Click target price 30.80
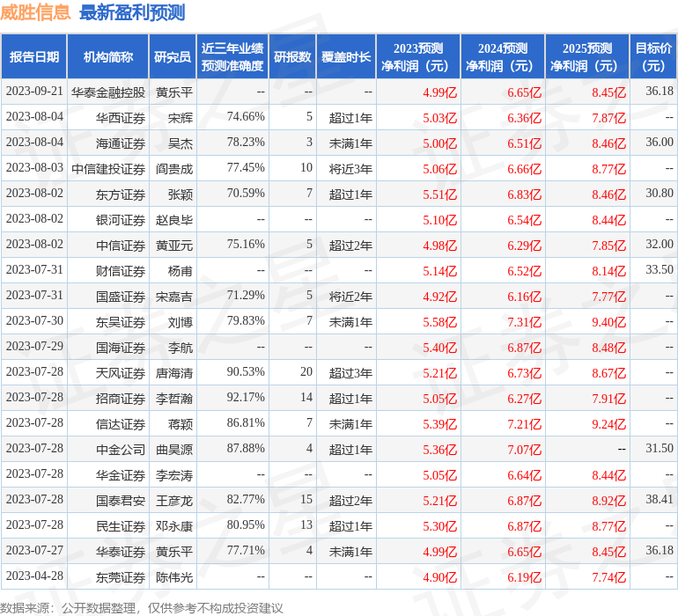 point(660,194)
